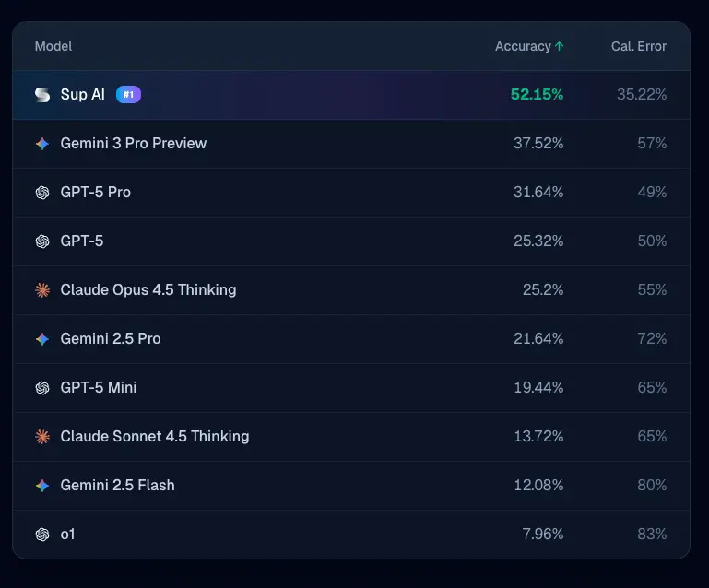This screenshot has width=709, height=588.
Task: Click GPT-5 Mini's 65% calibration error
Action: pyautogui.click(x=652, y=387)
